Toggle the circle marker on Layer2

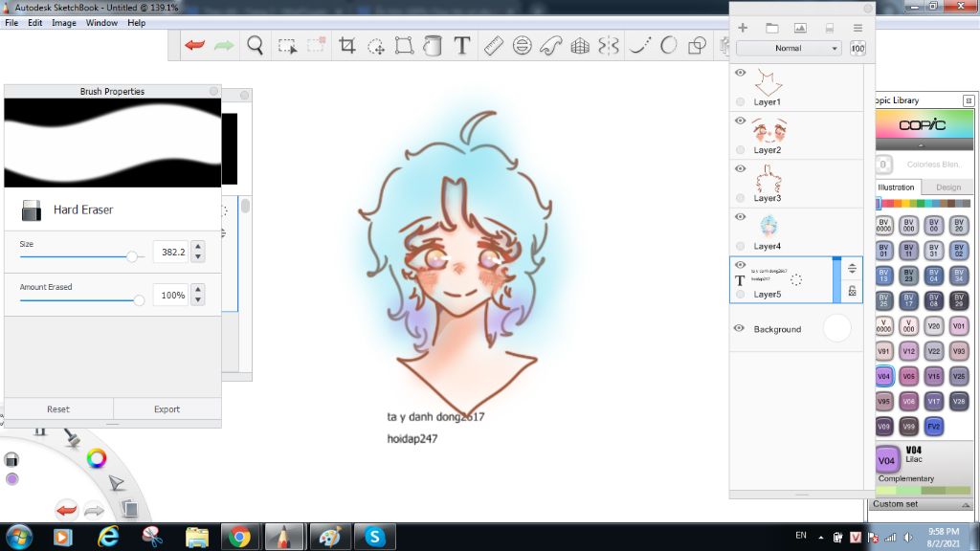[740, 149]
